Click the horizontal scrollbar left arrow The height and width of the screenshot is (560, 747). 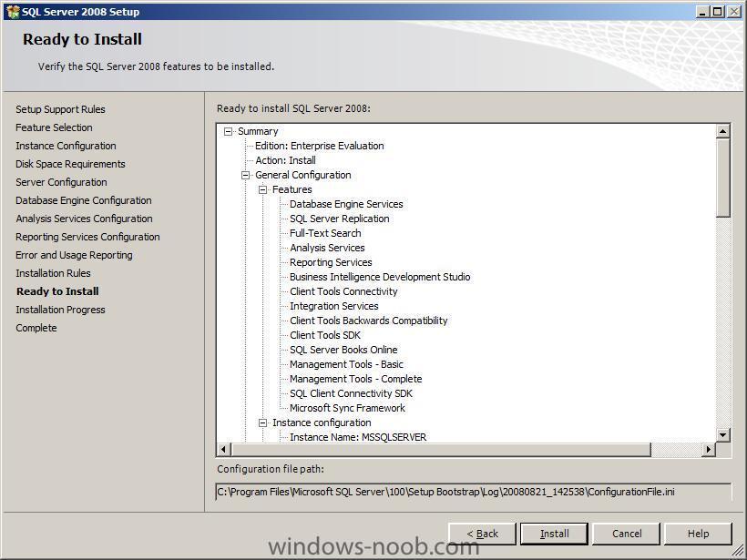[224, 449]
